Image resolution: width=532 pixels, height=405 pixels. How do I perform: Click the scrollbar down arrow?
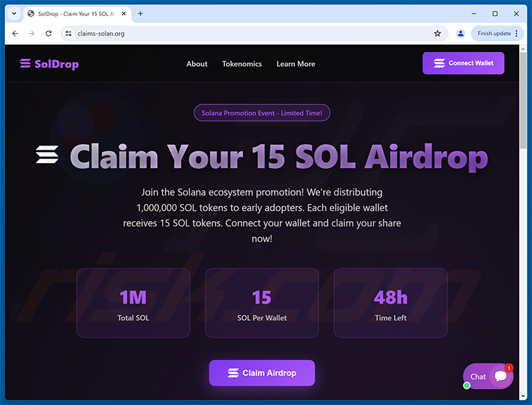(x=523, y=396)
